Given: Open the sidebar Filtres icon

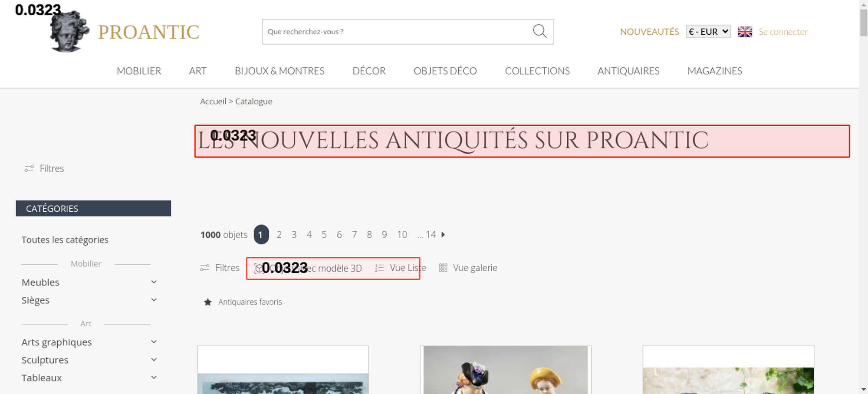Looking at the screenshot, I should click(x=29, y=169).
